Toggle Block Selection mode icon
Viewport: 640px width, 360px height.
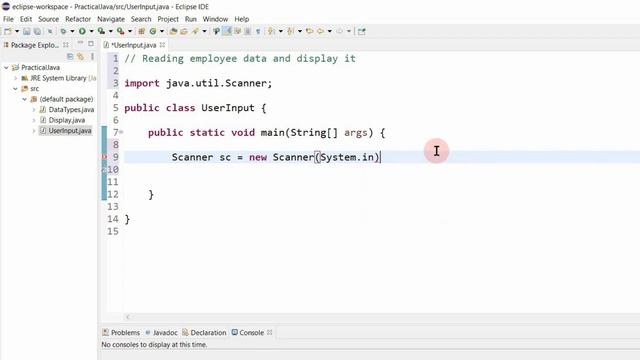coord(247,31)
